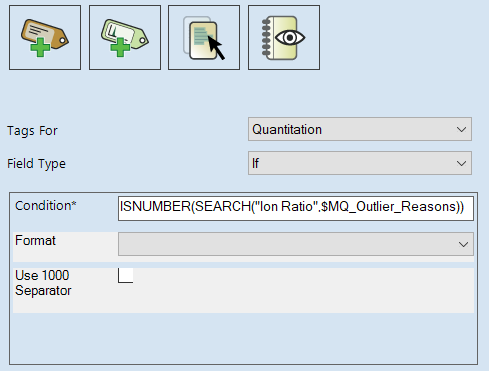Viewport: 489px width, 371px height.
Task: Open the empty Format dropdown
Action: click(x=296, y=244)
